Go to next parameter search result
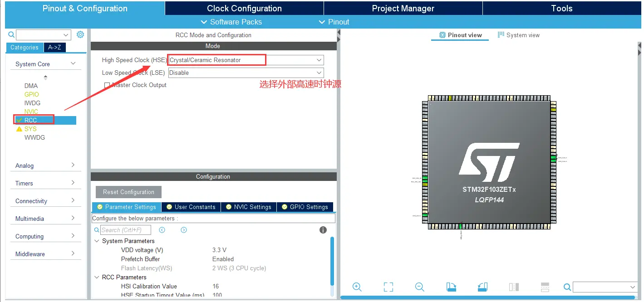Screen dimensions: 644x302 [x=184, y=230]
